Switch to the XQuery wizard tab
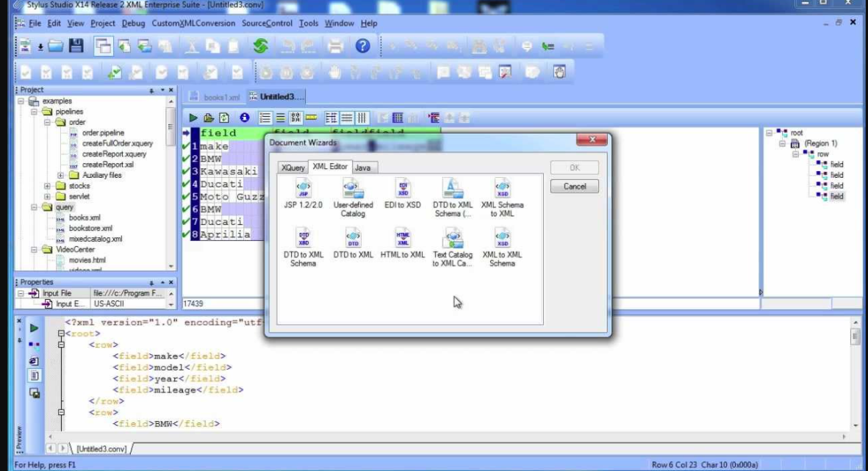Image resolution: width=868 pixels, height=471 pixels. [293, 168]
